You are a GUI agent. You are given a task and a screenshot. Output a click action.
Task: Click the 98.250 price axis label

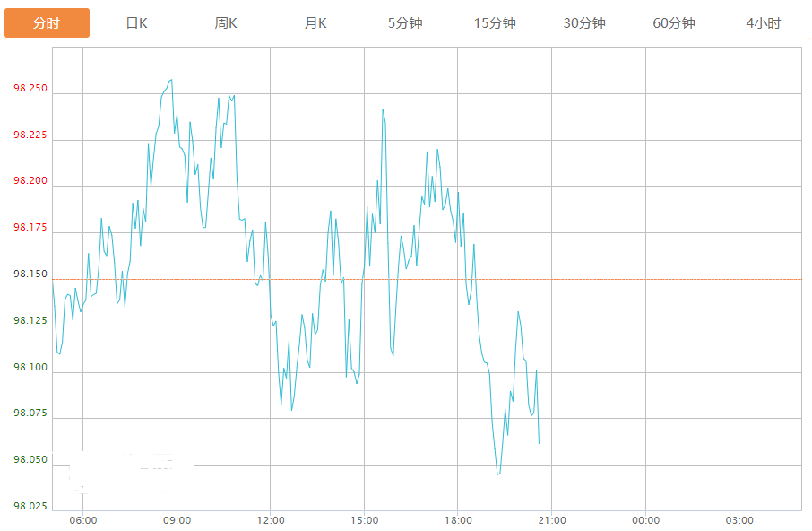tap(30, 88)
